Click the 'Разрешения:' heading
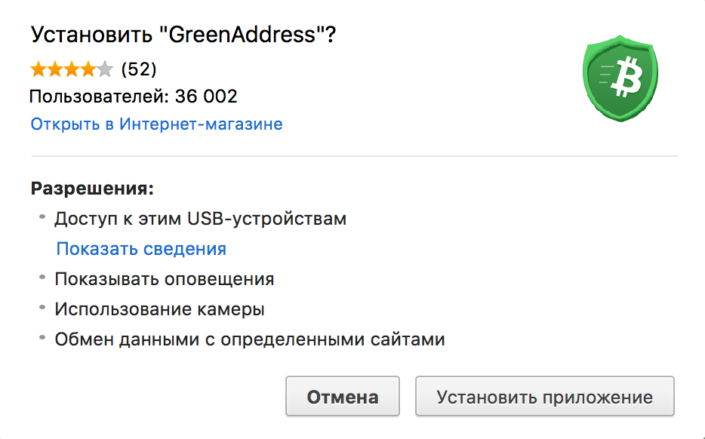 click(x=92, y=188)
